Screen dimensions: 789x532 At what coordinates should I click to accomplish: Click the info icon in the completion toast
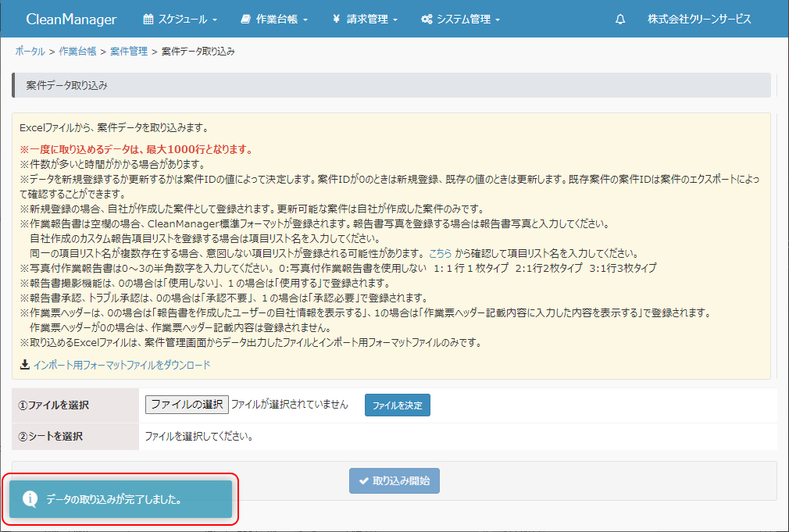(30, 499)
